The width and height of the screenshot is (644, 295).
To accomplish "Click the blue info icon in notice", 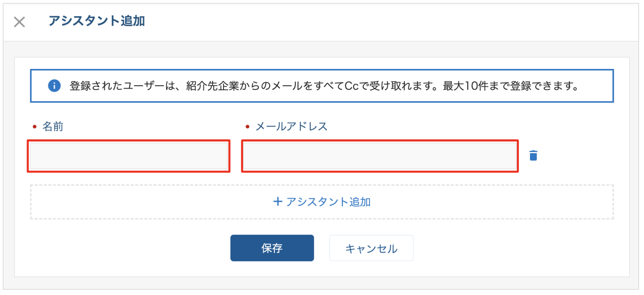I will [54, 86].
